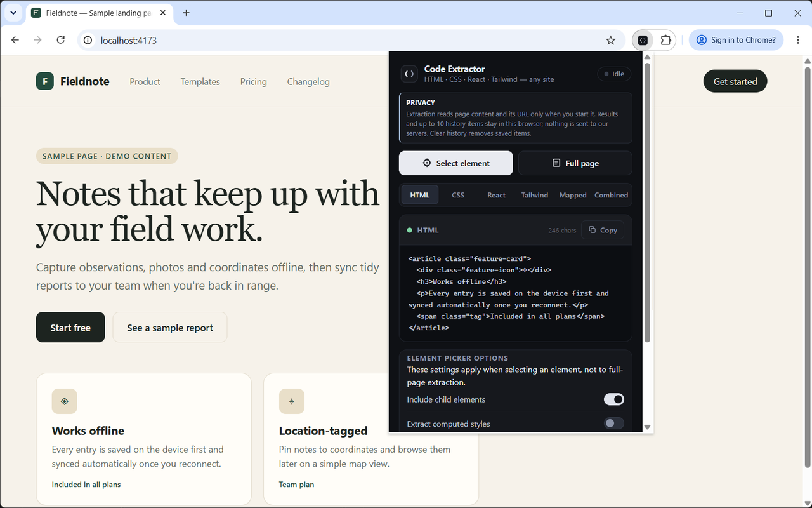Image resolution: width=812 pixels, height=508 pixels.
Task: Click the Included in all plans tag
Action: 86,485
